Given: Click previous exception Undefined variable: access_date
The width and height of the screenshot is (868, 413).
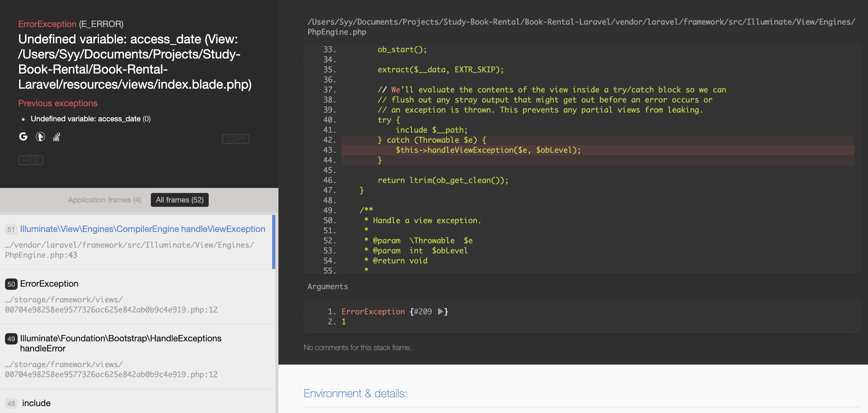Looking at the screenshot, I should [x=85, y=118].
